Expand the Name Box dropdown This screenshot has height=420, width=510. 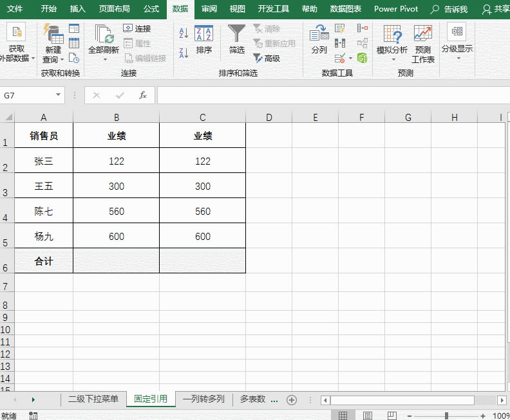59,95
